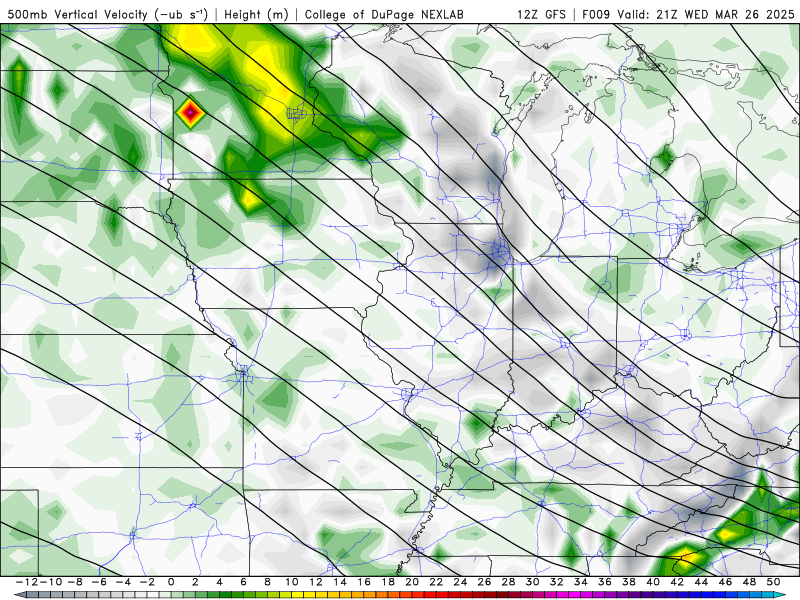The width and height of the screenshot is (800, 600).
Task: Click the colorbar label "6"
Action: pyautogui.click(x=243, y=582)
